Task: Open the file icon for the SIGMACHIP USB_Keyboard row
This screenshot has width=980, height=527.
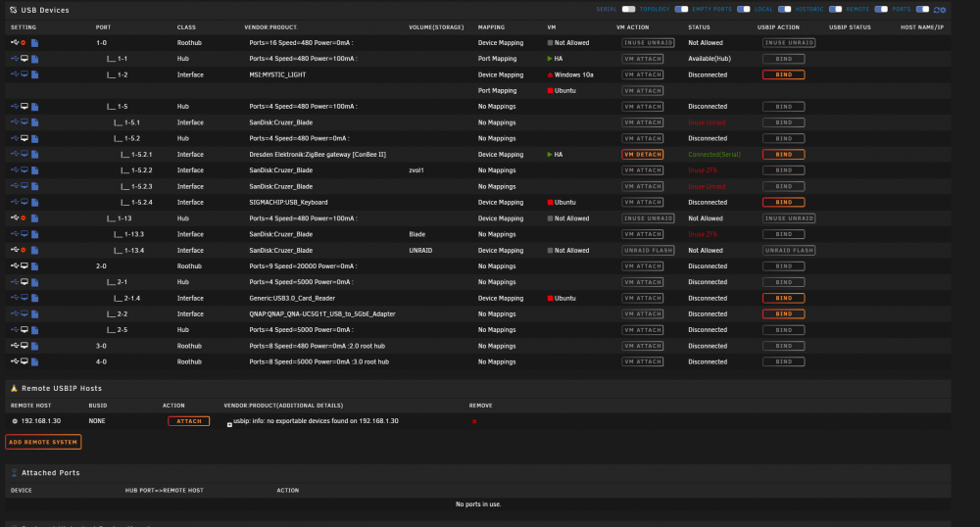Action: pos(35,203)
